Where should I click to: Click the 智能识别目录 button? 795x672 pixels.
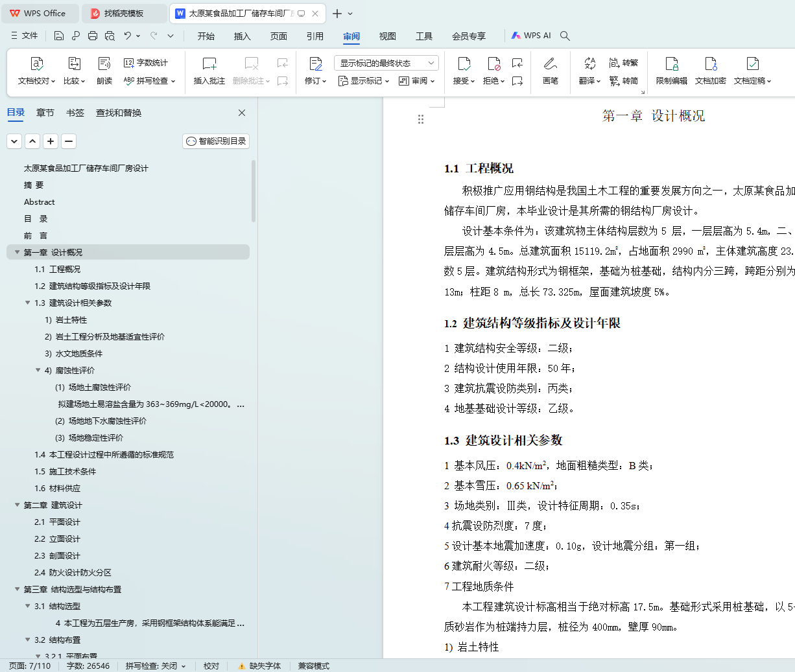(x=216, y=141)
